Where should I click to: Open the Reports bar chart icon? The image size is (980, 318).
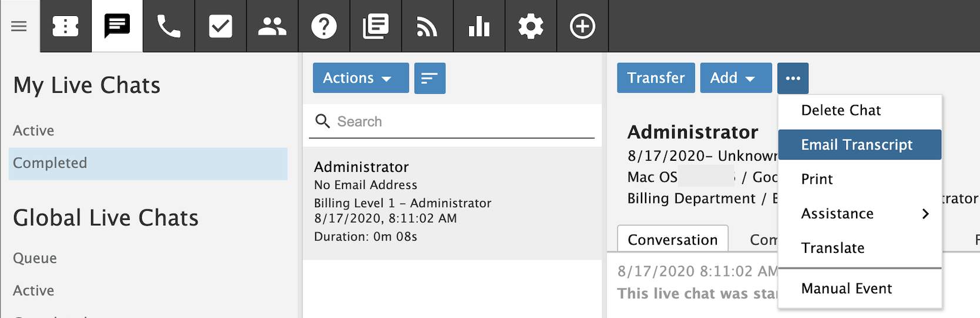pos(479,26)
